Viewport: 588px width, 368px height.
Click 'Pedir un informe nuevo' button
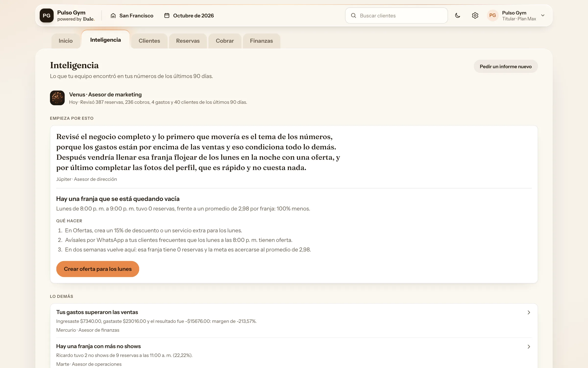tap(506, 66)
